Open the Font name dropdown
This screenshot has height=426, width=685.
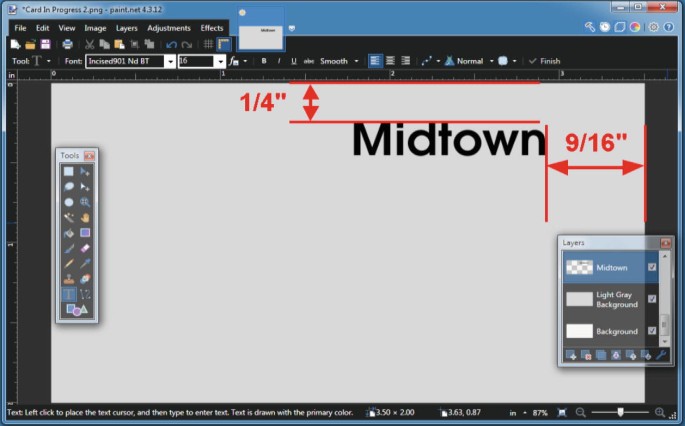pos(170,61)
